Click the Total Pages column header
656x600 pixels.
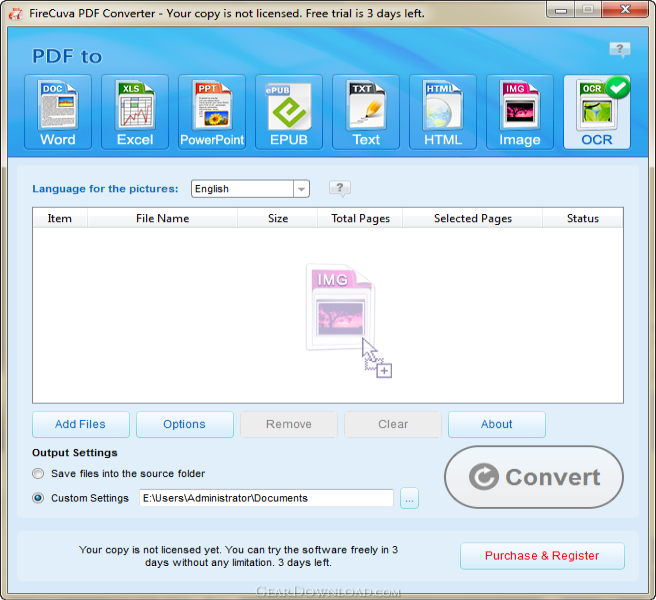click(360, 218)
